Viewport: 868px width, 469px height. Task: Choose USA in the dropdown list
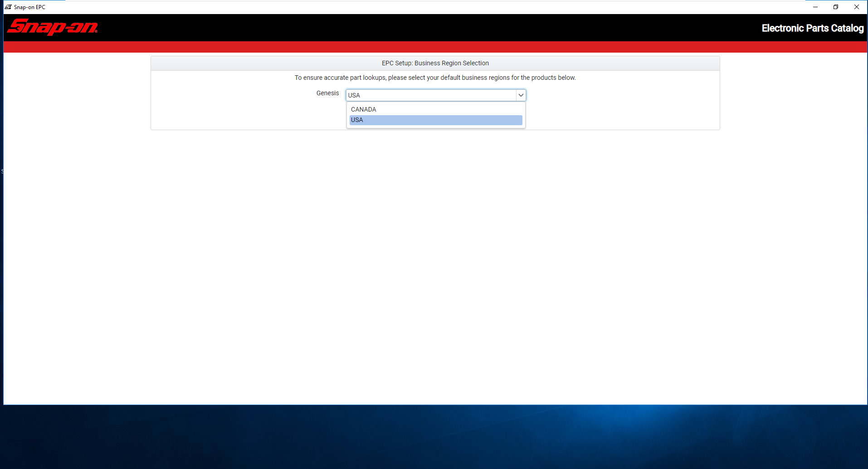436,120
